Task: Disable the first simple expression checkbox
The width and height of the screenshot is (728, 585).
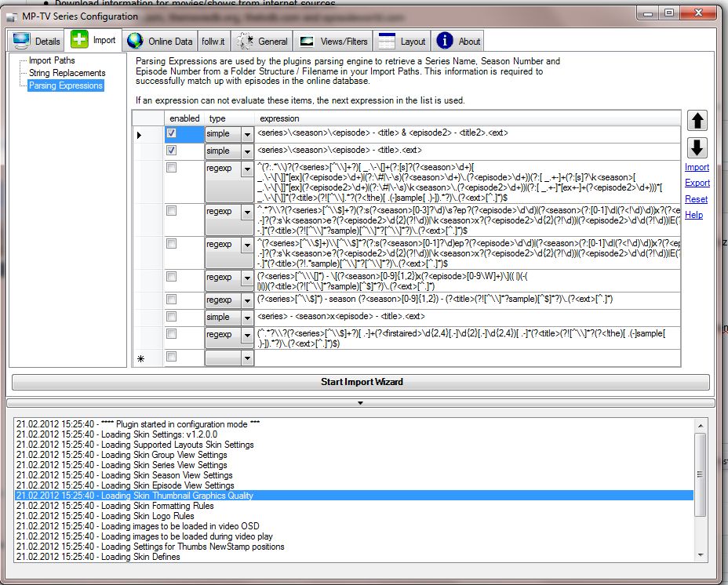Action: point(171,134)
